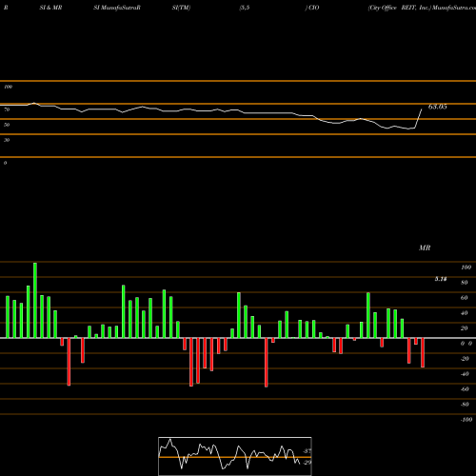Click the 60 label on MR right axis

[x=465, y=298]
